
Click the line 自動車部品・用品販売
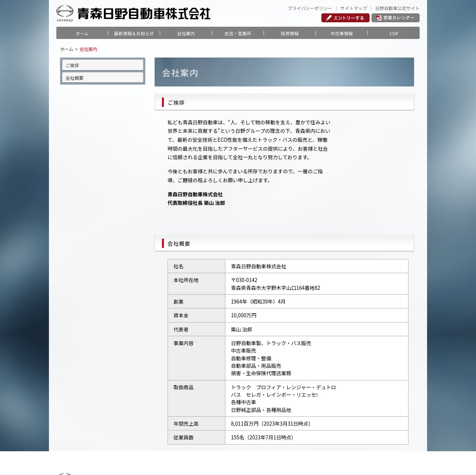(256, 366)
